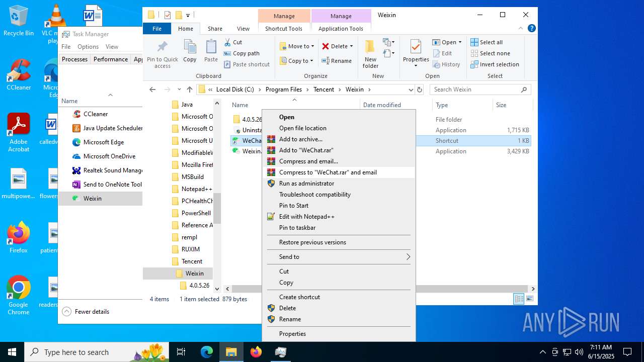Click Rename in the ribbon
Viewport: 644px width, 362px height.
point(337,61)
